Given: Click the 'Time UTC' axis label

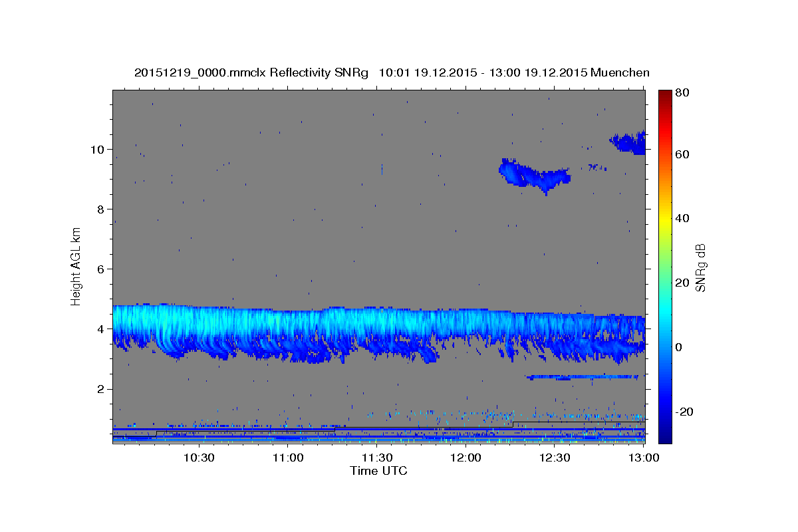Looking at the screenshot, I should tap(378, 471).
